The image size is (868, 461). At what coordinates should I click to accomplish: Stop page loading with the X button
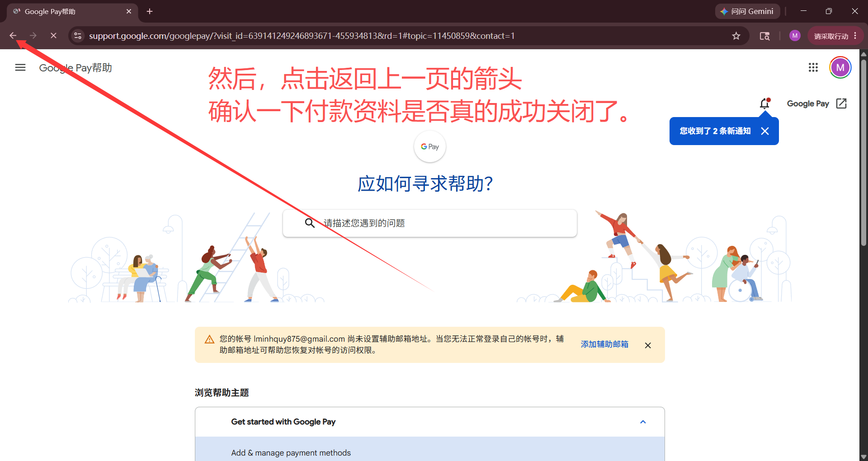pos(53,36)
